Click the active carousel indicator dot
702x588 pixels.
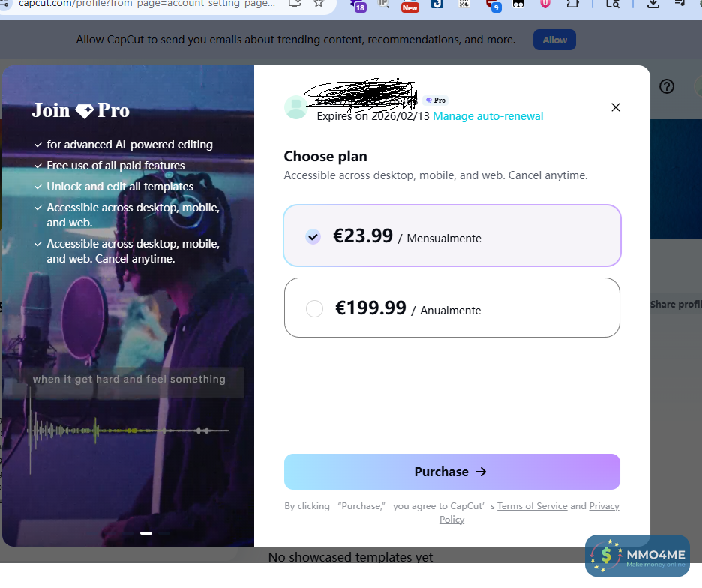click(x=146, y=533)
